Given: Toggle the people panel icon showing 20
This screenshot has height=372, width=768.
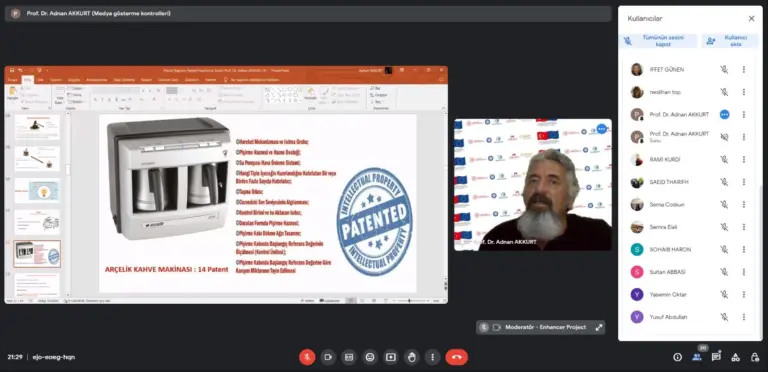Looking at the screenshot, I should tap(696, 357).
